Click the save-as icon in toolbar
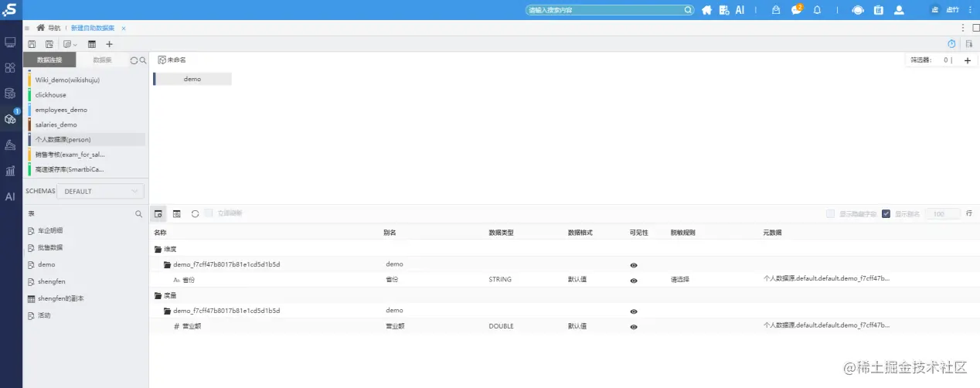This screenshot has width=980, height=388. coord(49,44)
